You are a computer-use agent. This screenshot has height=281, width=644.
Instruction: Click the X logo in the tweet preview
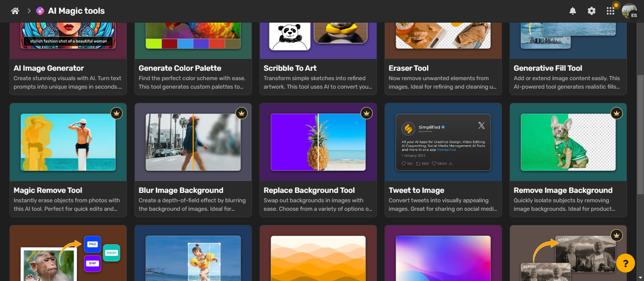(x=481, y=125)
